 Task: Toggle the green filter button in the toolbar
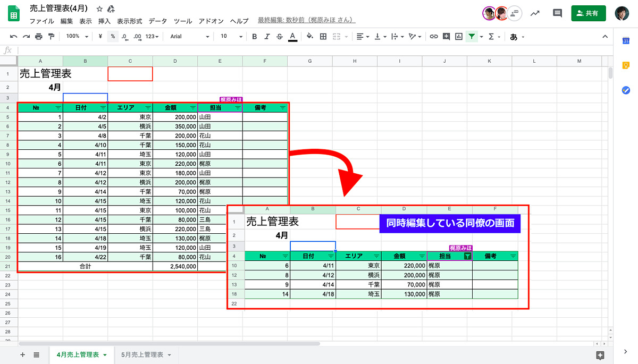(471, 37)
